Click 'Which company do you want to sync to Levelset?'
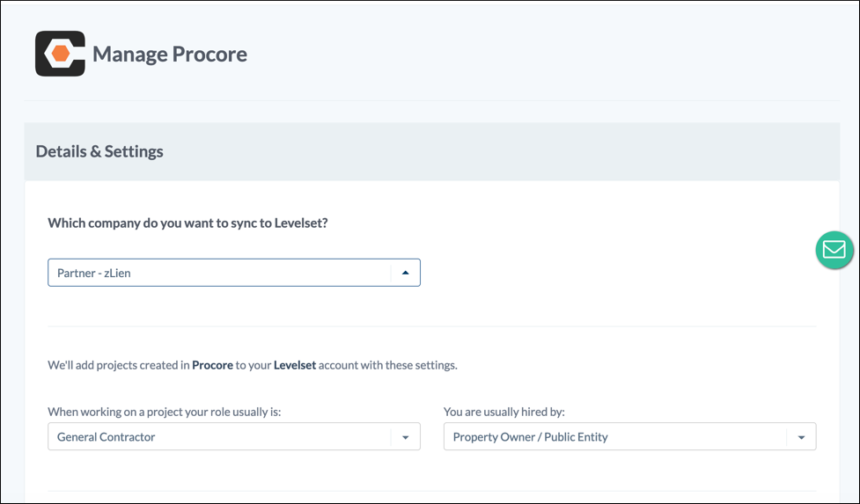This screenshot has width=860, height=504. pos(187,223)
